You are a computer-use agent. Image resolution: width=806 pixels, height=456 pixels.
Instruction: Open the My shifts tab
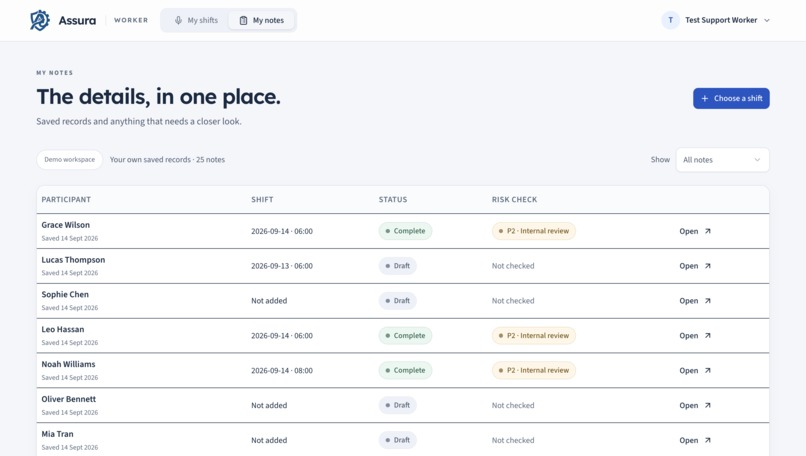195,20
